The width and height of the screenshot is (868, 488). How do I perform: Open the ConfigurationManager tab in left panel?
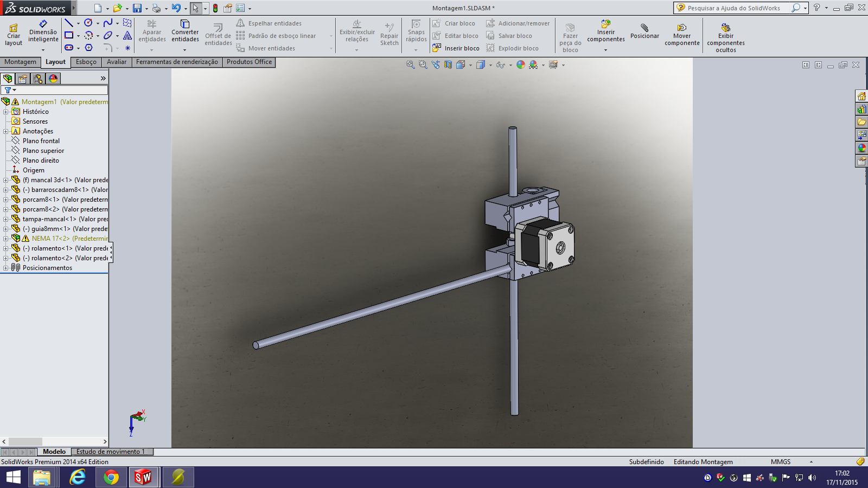tap(38, 79)
